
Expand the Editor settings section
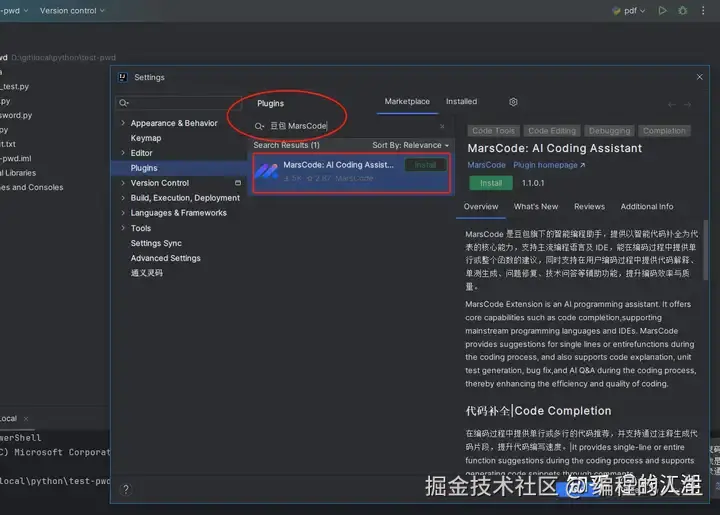(x=123, y=153)
